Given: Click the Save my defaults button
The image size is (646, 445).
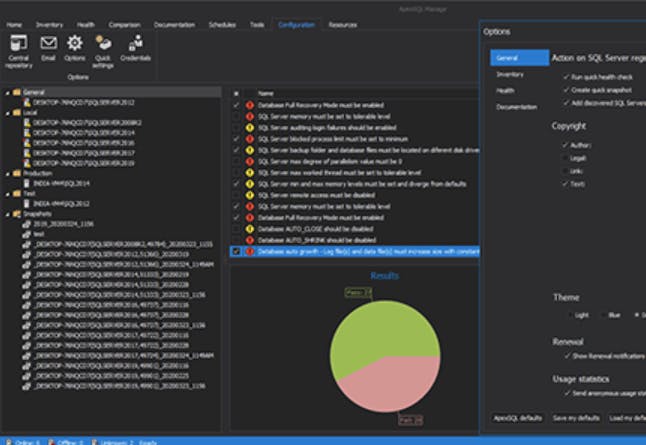Looking at the screenshot, I should 576,418.
